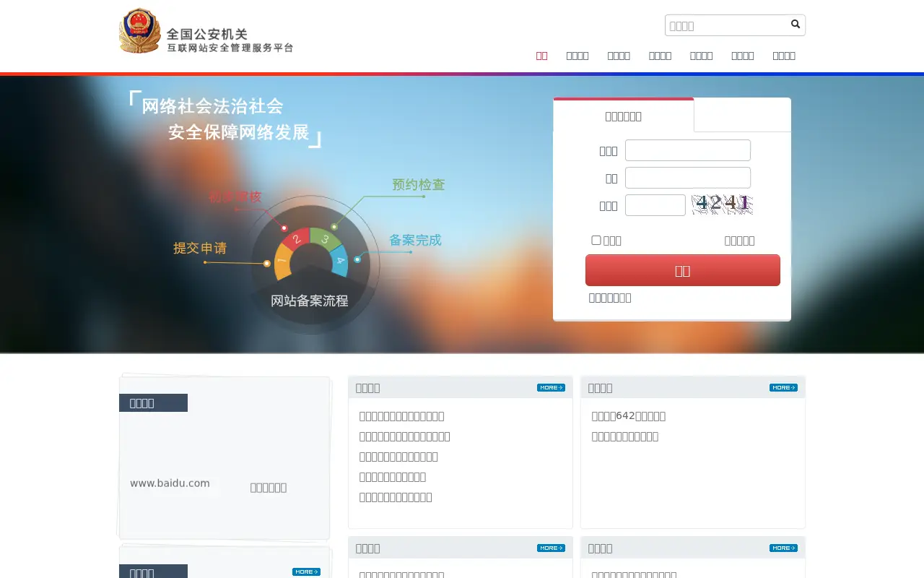The height and width of the screenshot is (578, 924).
Task: Open the list entry containing 642
Action: tap(629, 416)
